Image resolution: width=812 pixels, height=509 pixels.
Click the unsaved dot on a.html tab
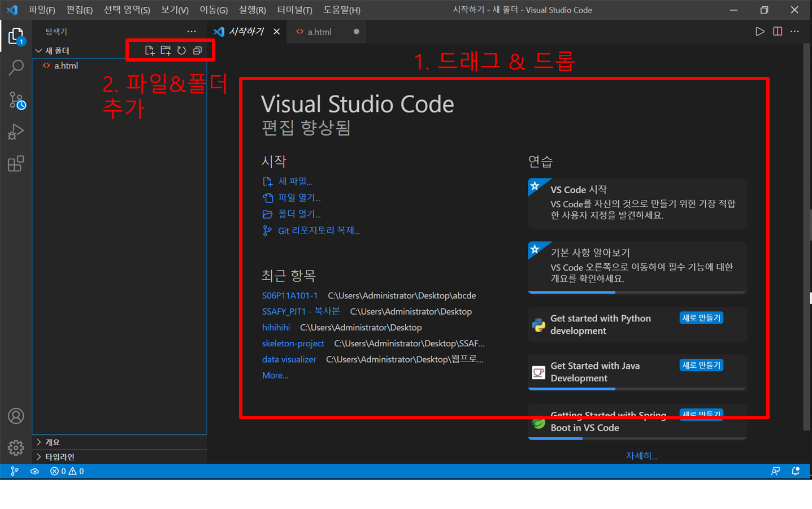pos(356,32)
